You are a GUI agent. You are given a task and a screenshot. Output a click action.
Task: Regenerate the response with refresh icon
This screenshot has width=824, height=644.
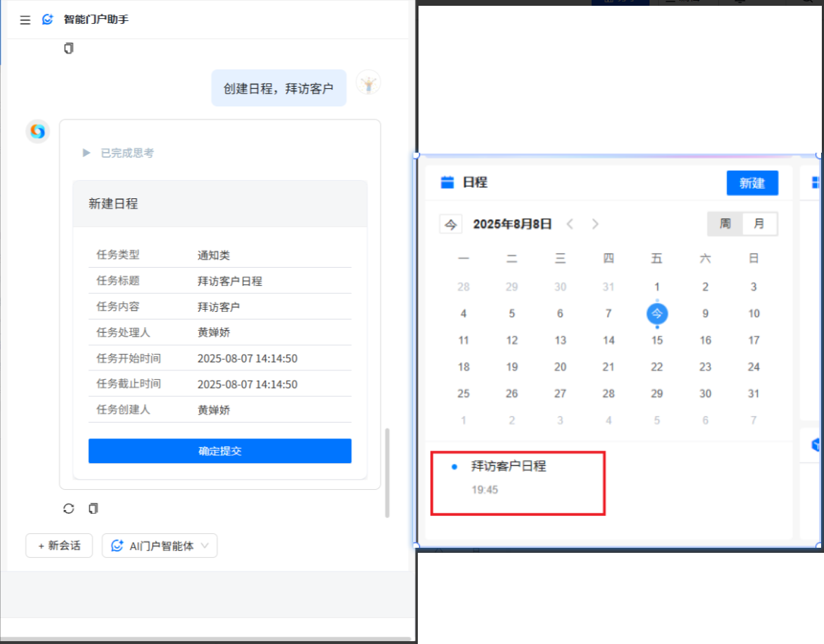click(x=69, y=509)
